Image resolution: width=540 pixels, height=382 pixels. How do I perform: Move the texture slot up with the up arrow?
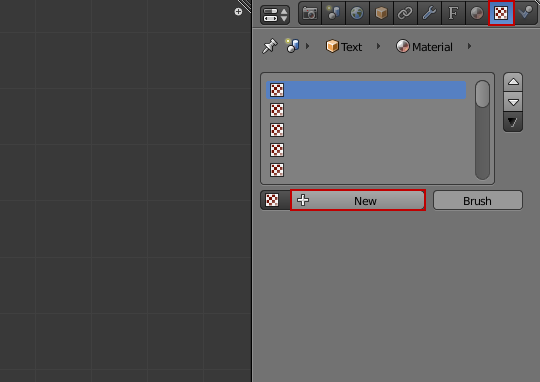click(x=513, y=82)
